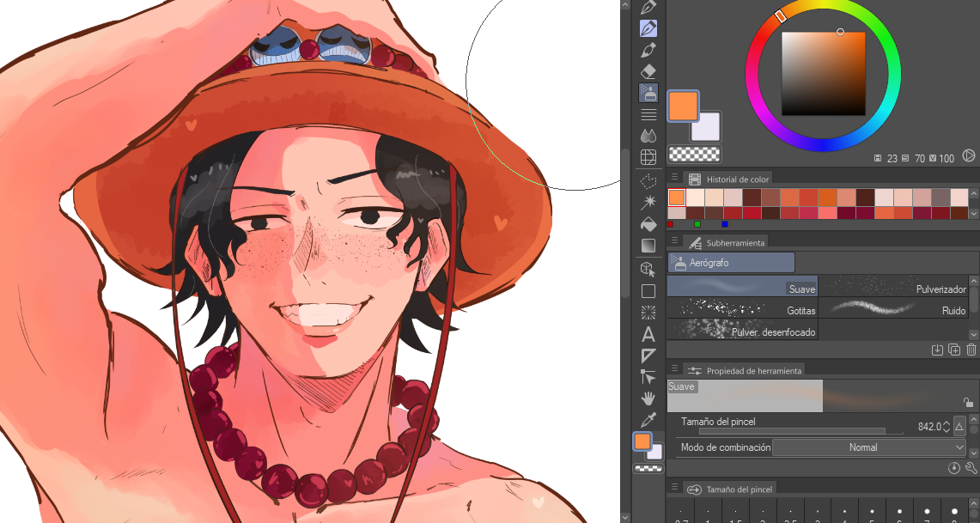Open Tamaño del pincel panel menu
This screenshot has height=523, width=980.
(x=674, y=488)
